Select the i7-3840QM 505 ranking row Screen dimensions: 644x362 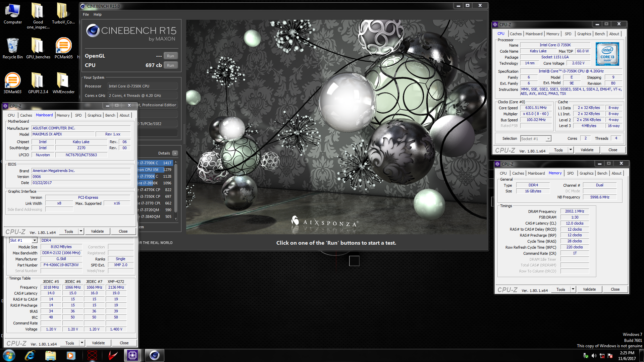tap(155, 217)
